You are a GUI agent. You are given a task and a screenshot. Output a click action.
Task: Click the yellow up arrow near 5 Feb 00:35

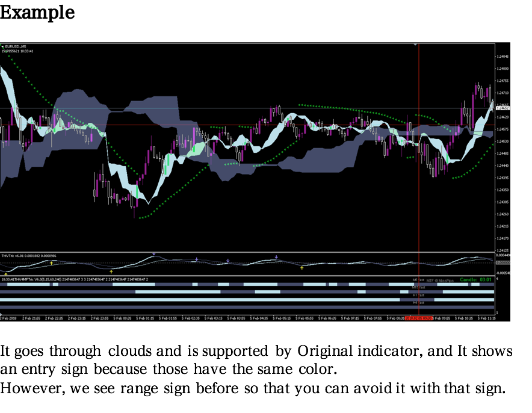111,272
